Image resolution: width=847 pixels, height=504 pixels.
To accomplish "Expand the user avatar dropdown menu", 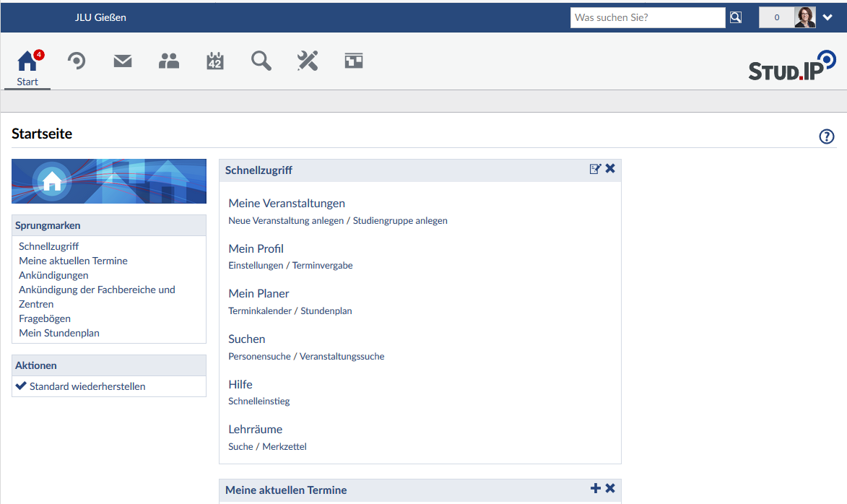I will coord(828,18).
